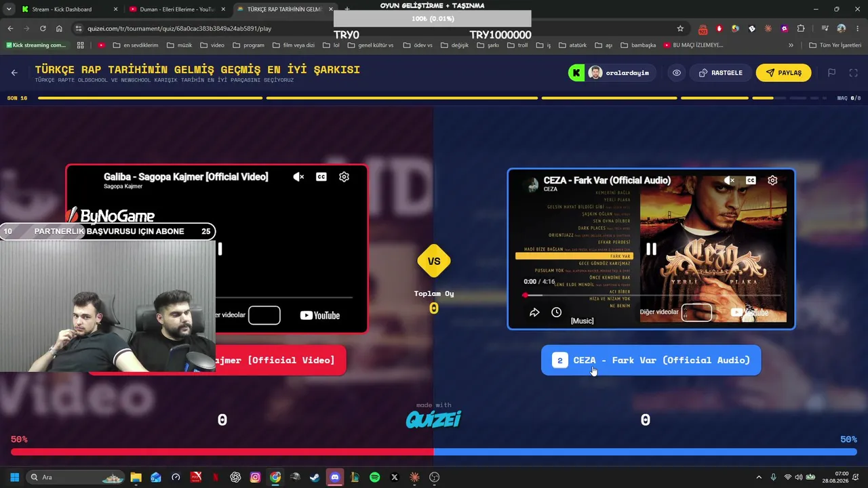Open the 'en sevdiklerim' bookmark folder
The image size is (868, 488).
point(136,45)
